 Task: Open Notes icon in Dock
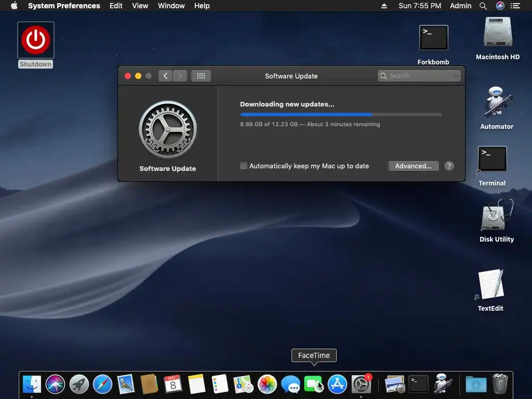point(196,384)
